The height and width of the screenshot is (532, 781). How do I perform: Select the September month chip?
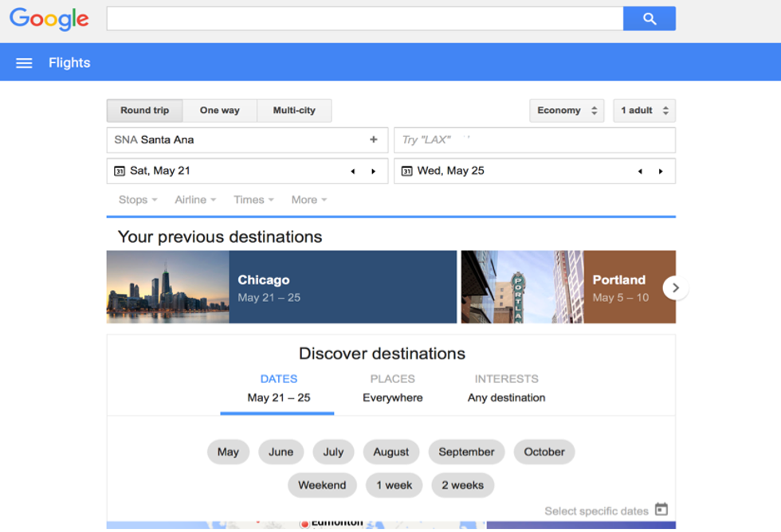(x=466, y=452)
